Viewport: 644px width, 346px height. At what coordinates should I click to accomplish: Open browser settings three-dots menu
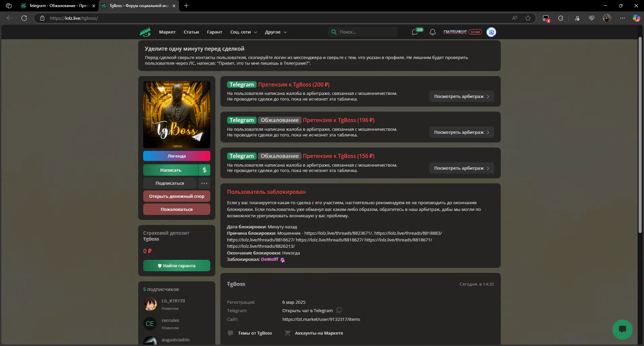[623, 18]
